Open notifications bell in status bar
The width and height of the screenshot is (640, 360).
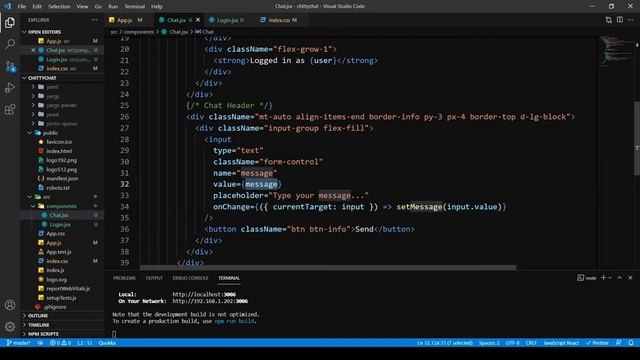[x=631, y=343]
